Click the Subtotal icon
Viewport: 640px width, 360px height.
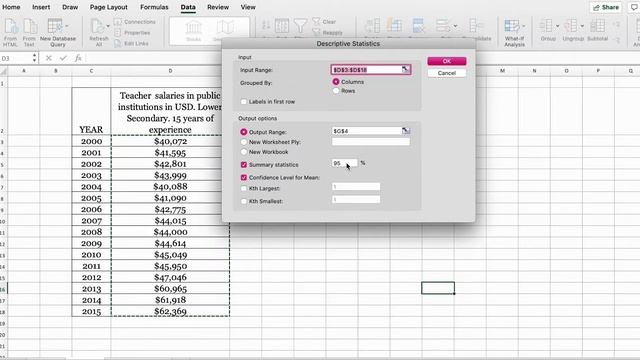598,26
